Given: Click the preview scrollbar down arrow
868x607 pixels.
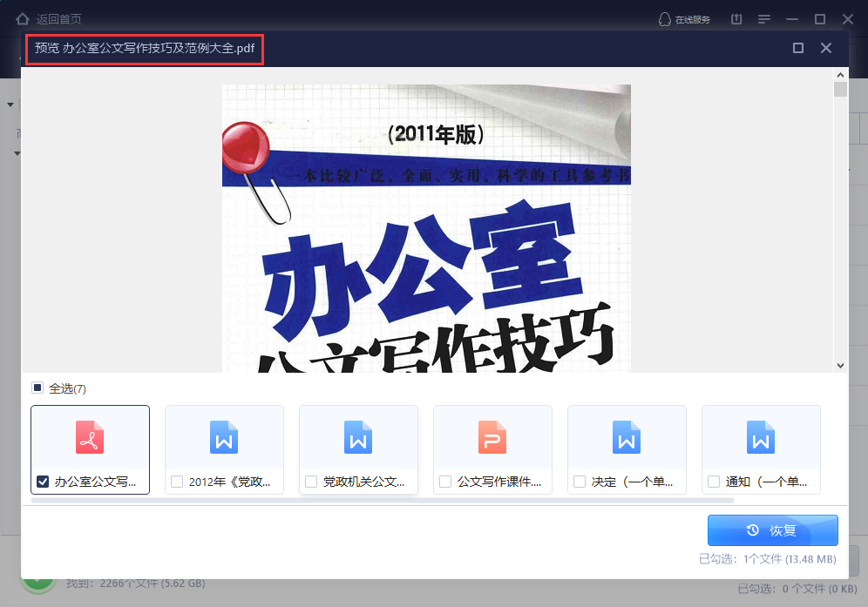Looking at the screenshot, I should (840, 366).
